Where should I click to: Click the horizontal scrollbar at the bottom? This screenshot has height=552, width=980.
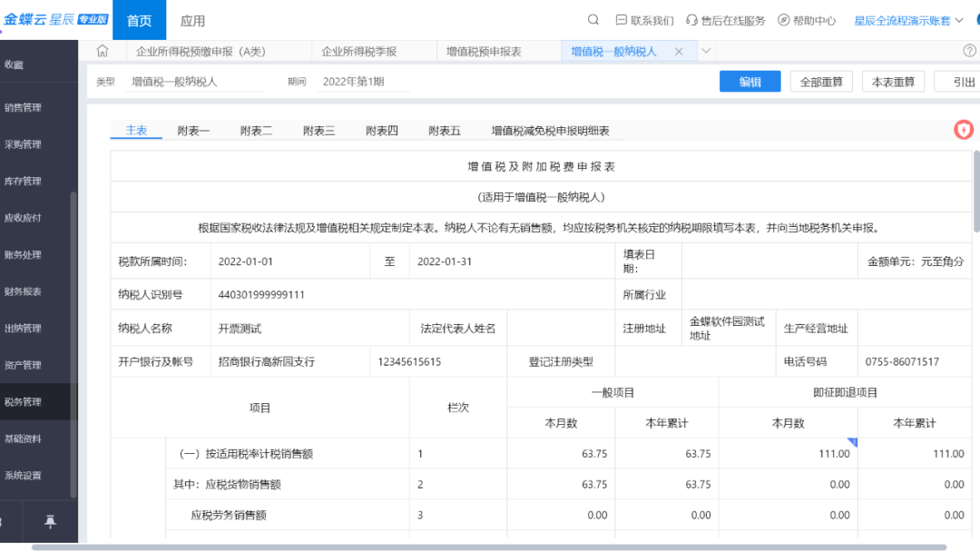tap(488, 547)
